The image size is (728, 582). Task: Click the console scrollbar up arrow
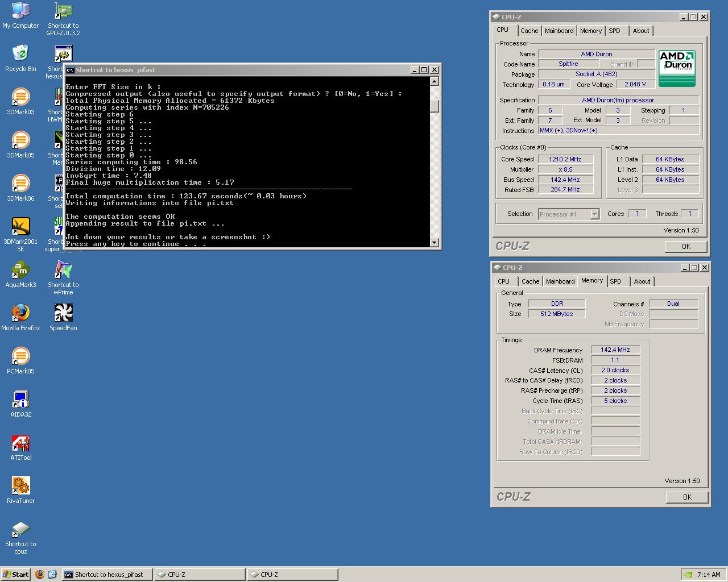point(435,81)
